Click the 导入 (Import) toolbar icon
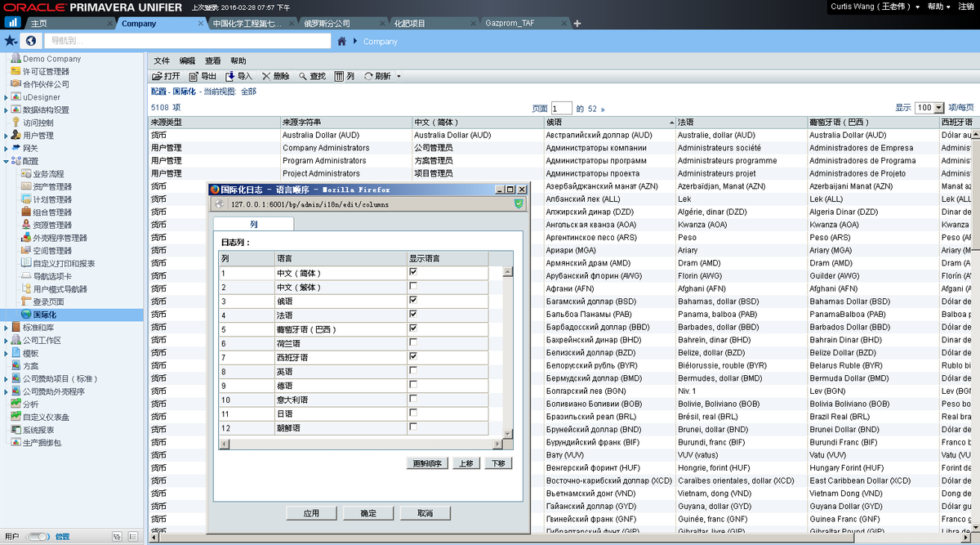This screenshot has width=980, height=545. (230, 76)
